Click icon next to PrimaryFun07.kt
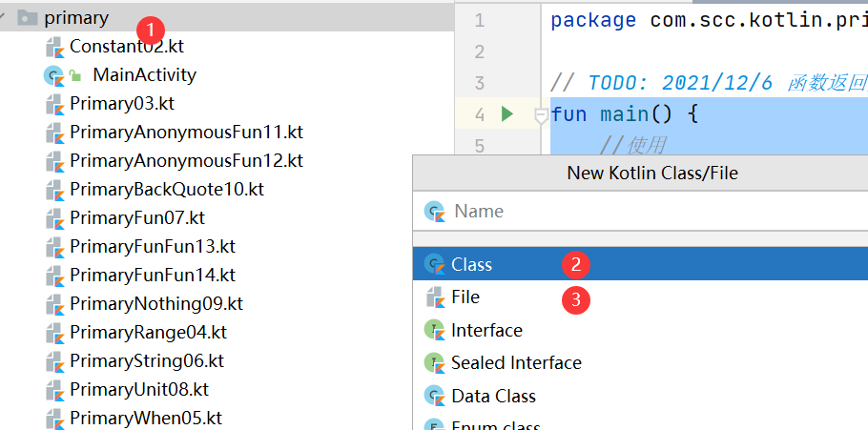 pos(53,218)
